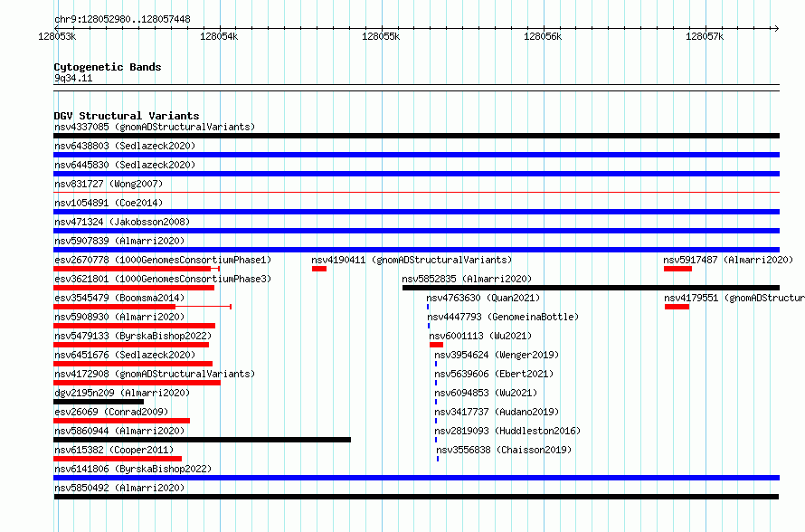The height and width of the screenshot is (532, 805).
Task: Click the red bar under nsv4190411
Action: pyautogui.click(x=319, y=269)
